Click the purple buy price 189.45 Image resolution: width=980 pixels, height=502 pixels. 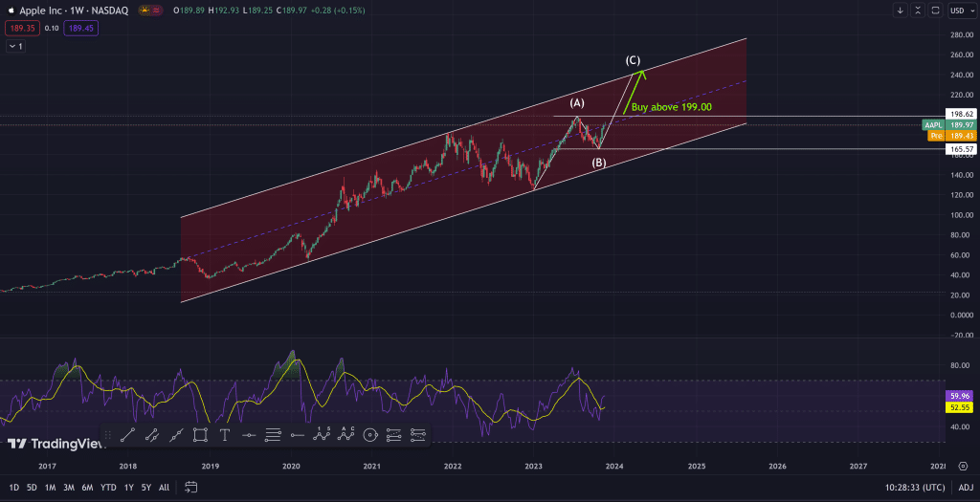82,28
